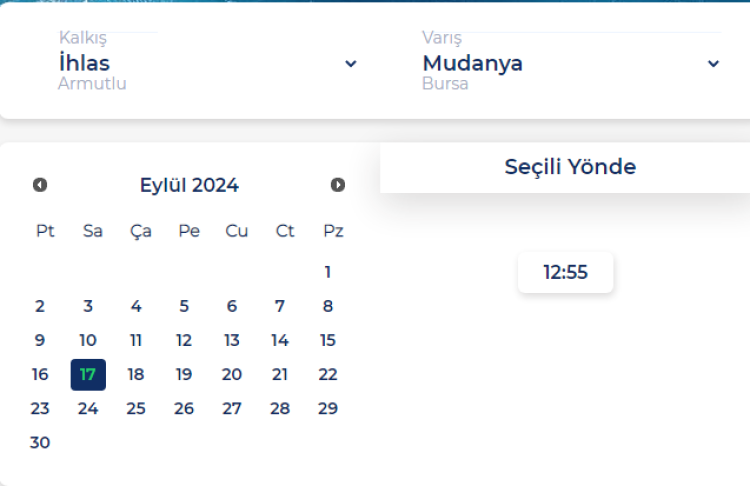Click date 10 in the calendar
Screen dimensions: 750x486
(88, 341)
